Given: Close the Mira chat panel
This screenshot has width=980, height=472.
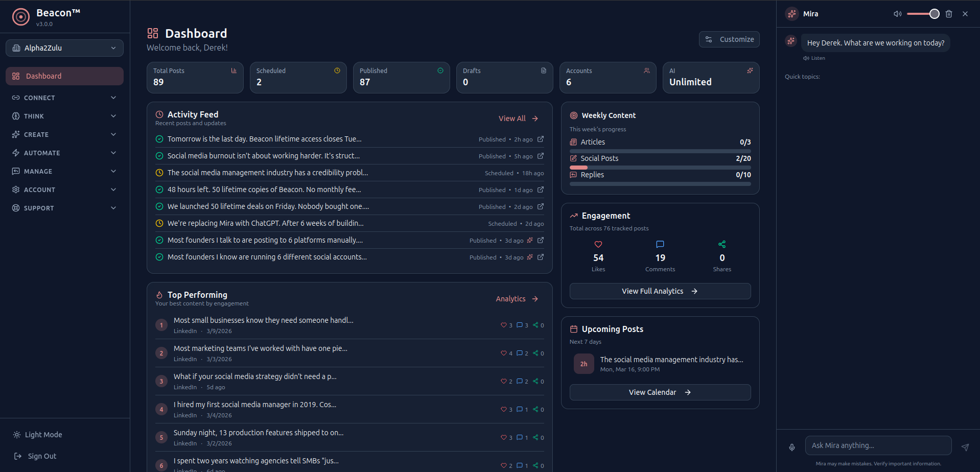Looking at the screenshot, I should tap(965, 14).
